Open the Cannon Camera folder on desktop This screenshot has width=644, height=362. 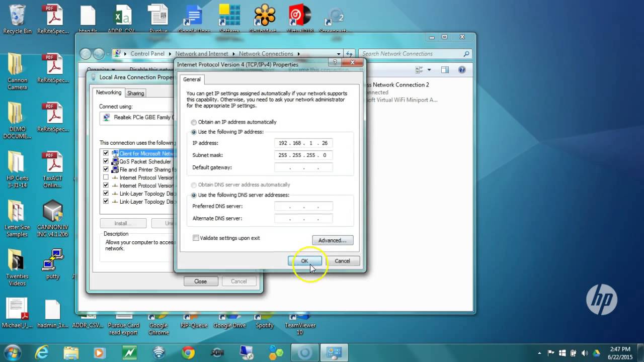[17, 71]
